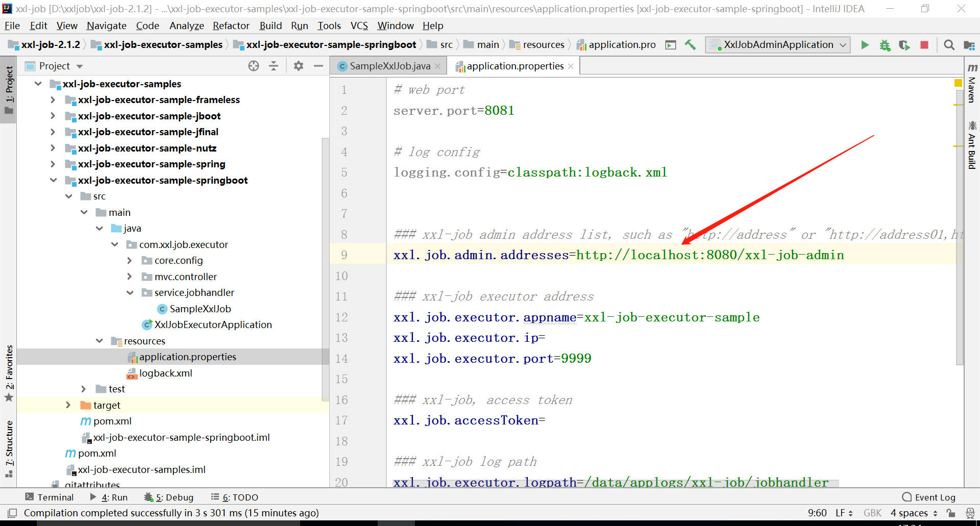Click line 14 executor port property
Screen dimensions: 980x526
[492, 359]
